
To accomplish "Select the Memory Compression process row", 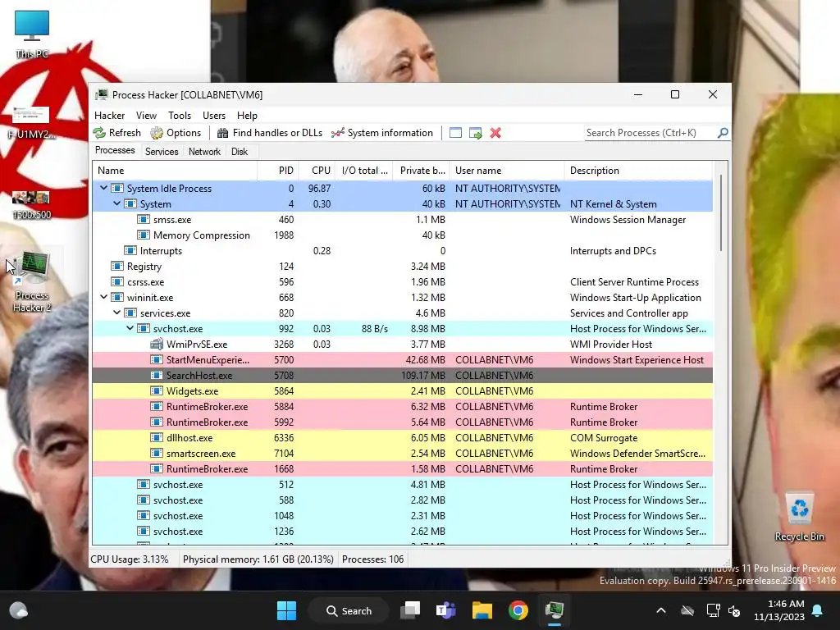I will (x=402, y=235).
